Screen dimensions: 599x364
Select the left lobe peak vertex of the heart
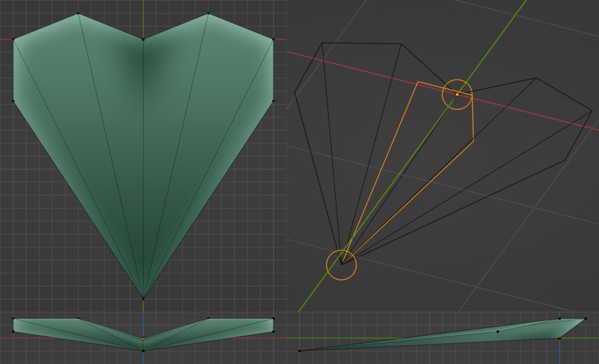point(78,13)
